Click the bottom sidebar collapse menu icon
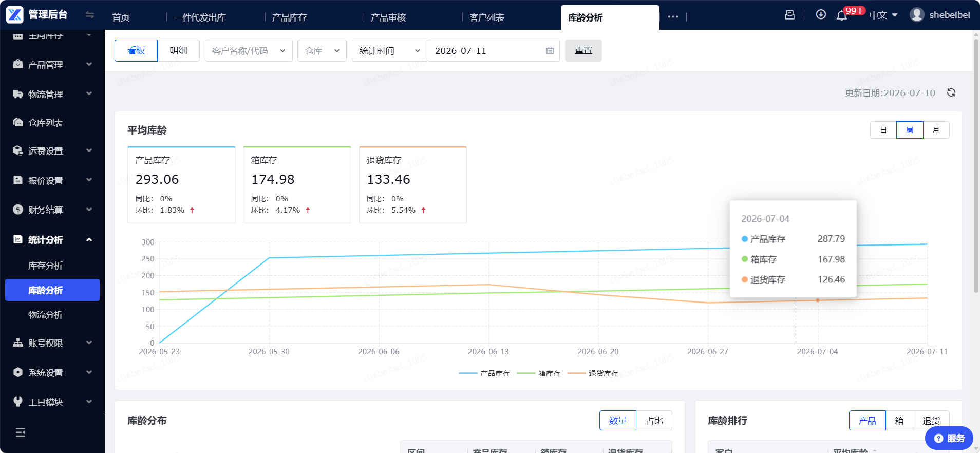 pyautogui.click(x=21, y=432)
